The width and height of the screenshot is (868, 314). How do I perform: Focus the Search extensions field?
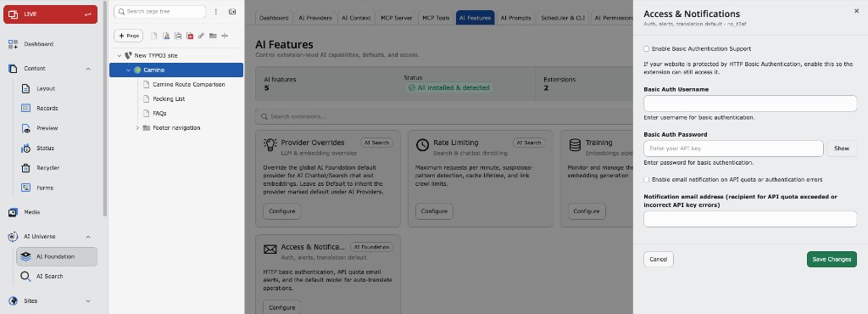click(444, 117)
